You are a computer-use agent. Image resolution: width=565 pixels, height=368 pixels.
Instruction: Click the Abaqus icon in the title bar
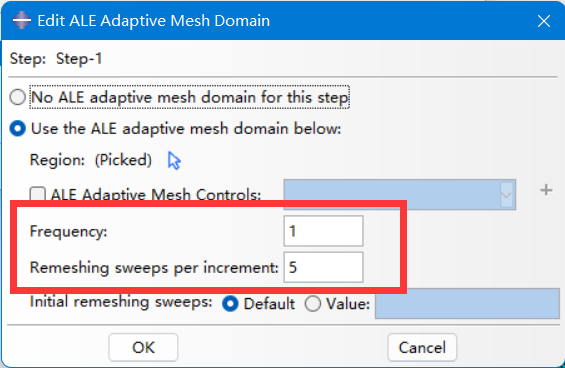tap(22, 20)
